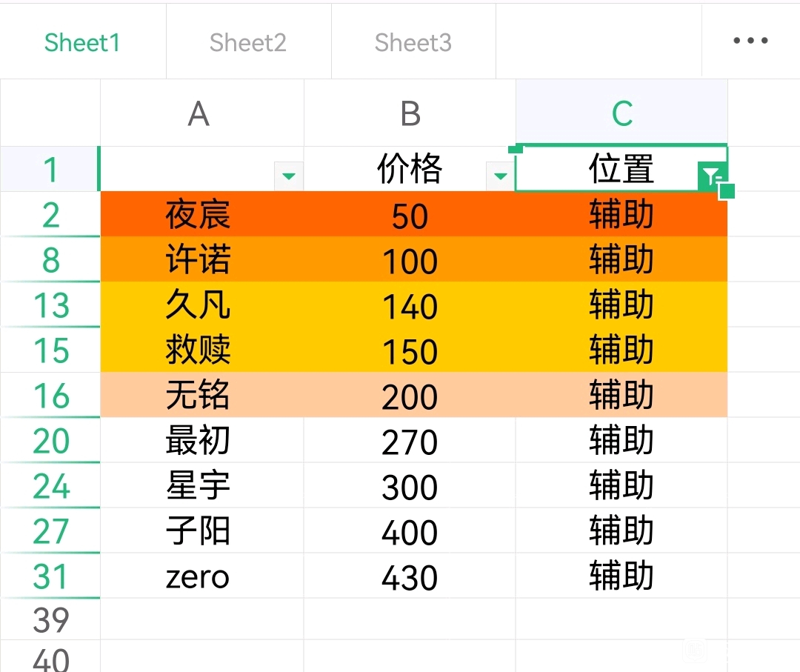This screenshot has width=800, height=672.
Task: Open the filter icon in the 位置 header
Action: pos(710,176)
